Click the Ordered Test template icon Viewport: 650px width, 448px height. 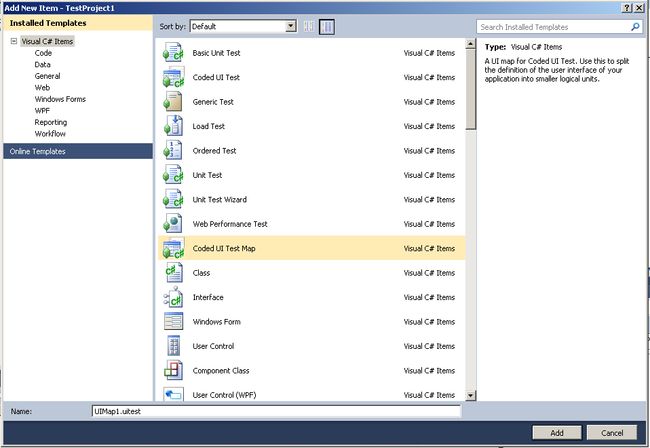tap(173, 150)
